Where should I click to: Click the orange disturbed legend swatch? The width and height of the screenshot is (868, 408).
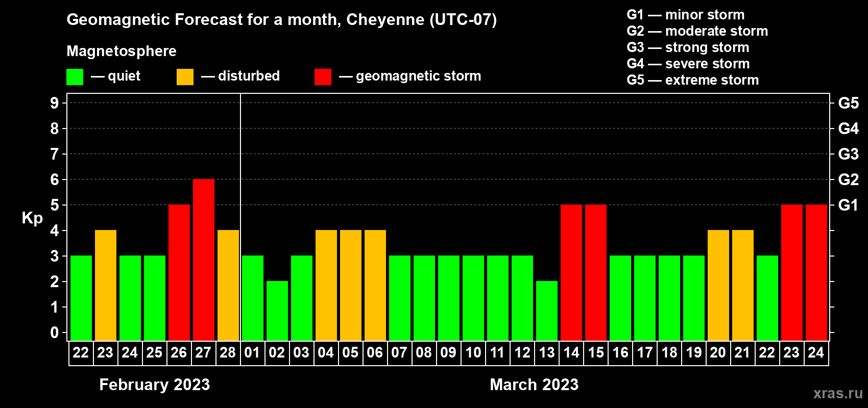tap(185, 77)
